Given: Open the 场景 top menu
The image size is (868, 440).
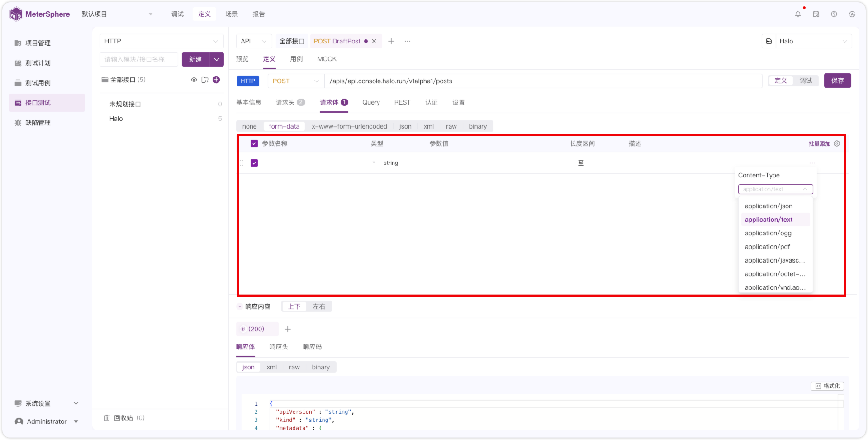Looking at the screenshot, I should coord(232,14).
